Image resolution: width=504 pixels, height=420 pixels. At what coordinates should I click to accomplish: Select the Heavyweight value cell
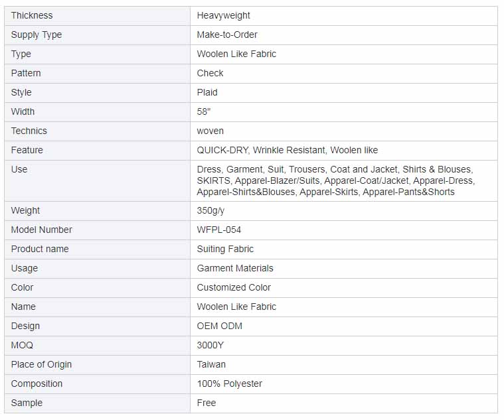pos(344,16)
